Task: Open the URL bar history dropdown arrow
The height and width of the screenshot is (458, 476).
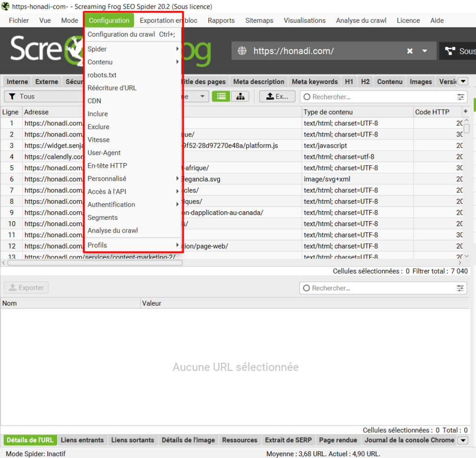Action: pos(425,51)
